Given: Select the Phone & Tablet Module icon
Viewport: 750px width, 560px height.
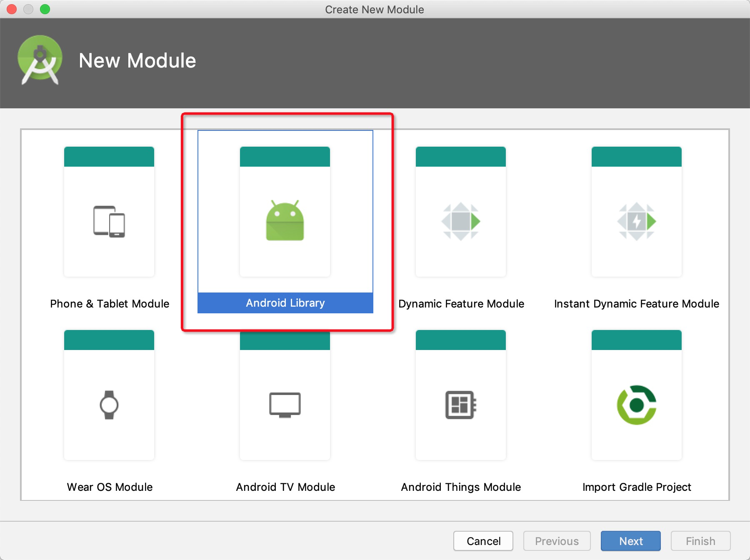Looking at the screenshot, I should coord(109,221).
